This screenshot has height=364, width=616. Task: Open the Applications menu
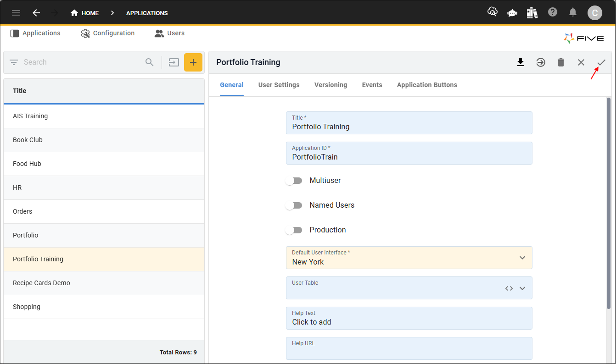coord(35,33)
